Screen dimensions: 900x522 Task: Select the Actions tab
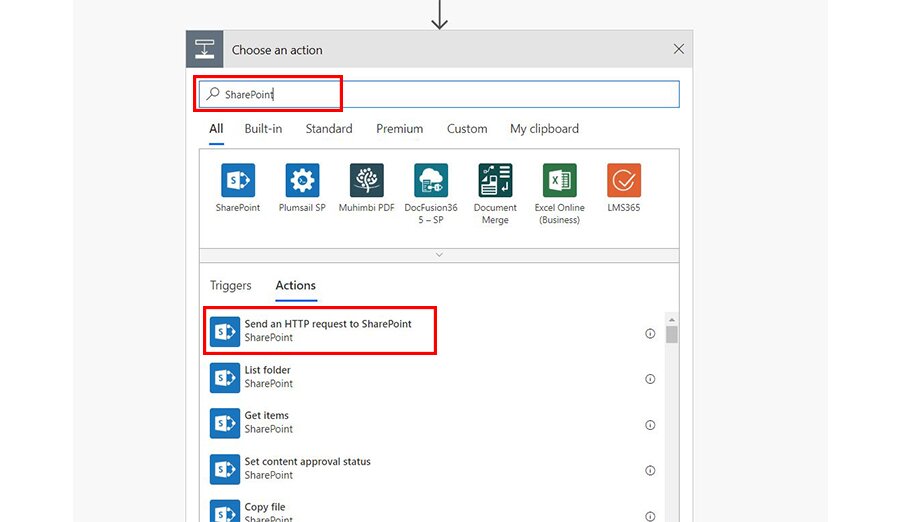[x=296, y=285]
